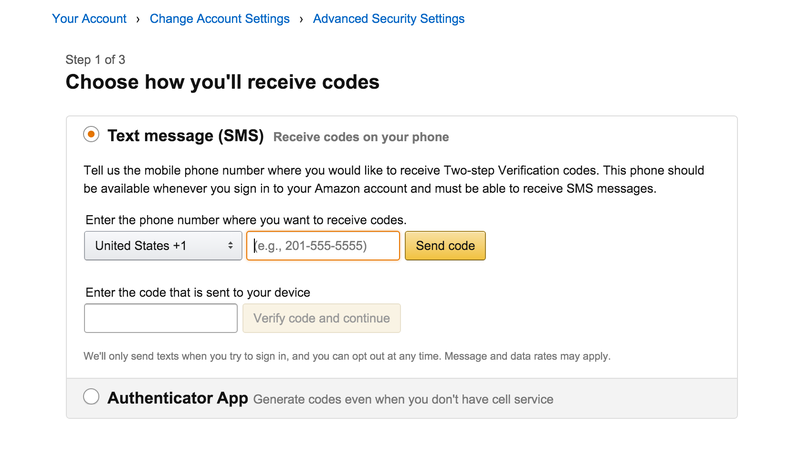
Task: Open Advanced Security Settings breadcrumb link
Action: point(389,19)
